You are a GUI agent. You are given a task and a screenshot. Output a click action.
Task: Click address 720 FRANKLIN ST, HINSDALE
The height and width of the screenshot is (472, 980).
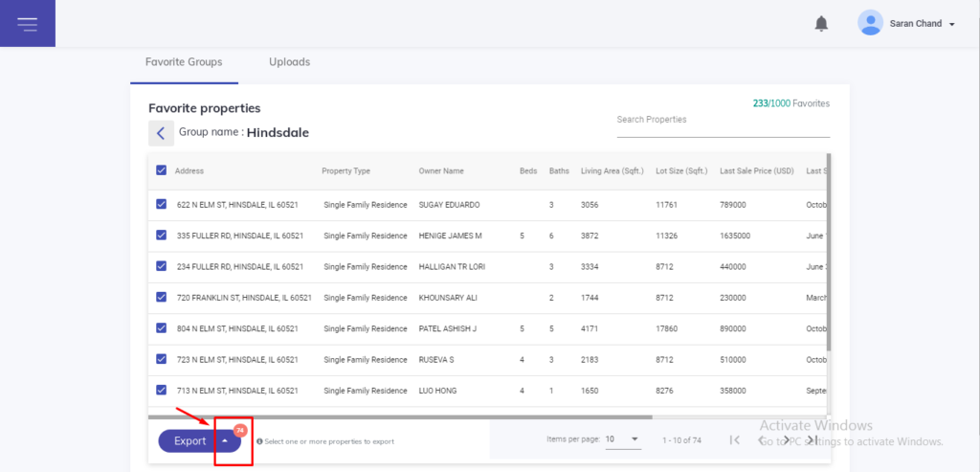point(244,298)
